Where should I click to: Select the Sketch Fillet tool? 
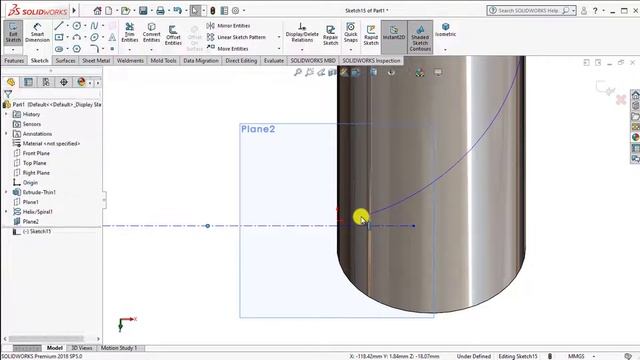point(94,49)
